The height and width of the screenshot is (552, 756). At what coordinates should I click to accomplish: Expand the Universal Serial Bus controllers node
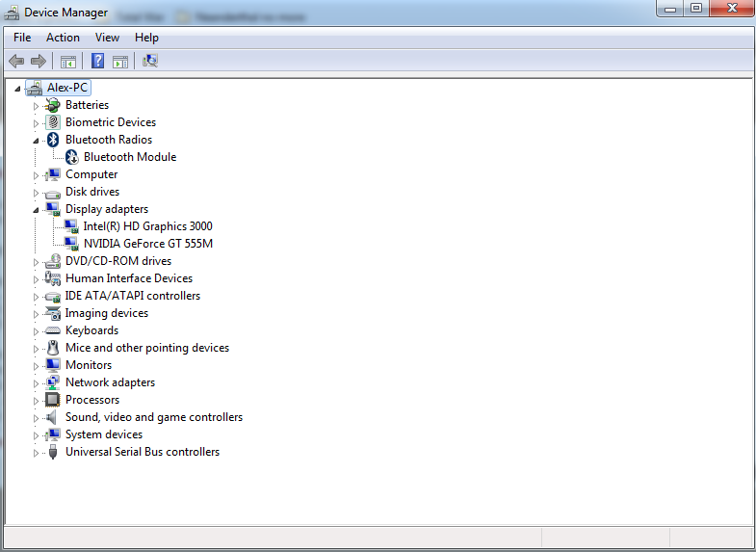[x=37, y=452]
